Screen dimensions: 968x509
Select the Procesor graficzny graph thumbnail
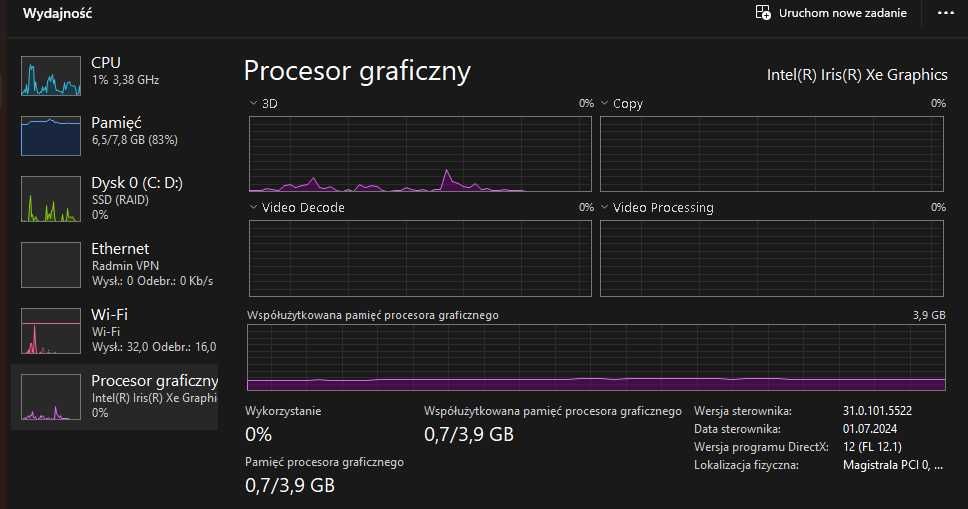pyautogui.click(x=50, y=397)
